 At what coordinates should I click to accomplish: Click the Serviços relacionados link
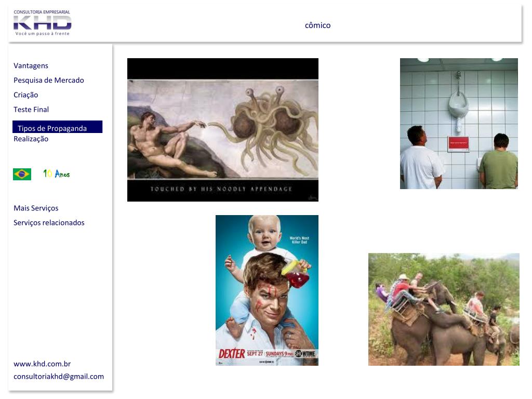coord(49,222)
